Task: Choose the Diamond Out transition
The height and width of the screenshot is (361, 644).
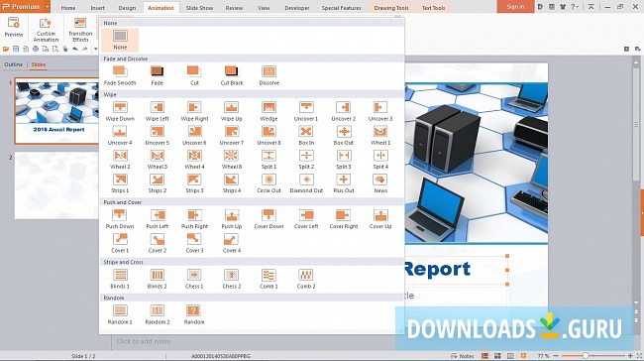Action: click(306, 182)
